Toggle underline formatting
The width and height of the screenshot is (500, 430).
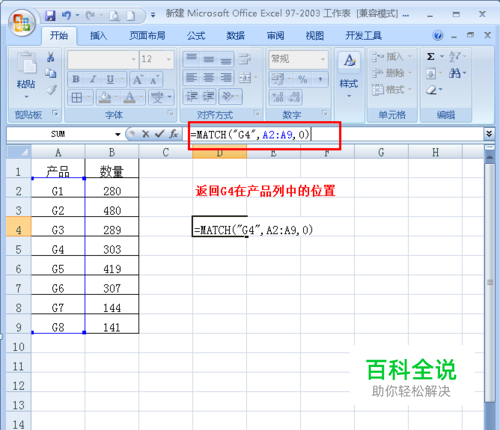(110, 79)
